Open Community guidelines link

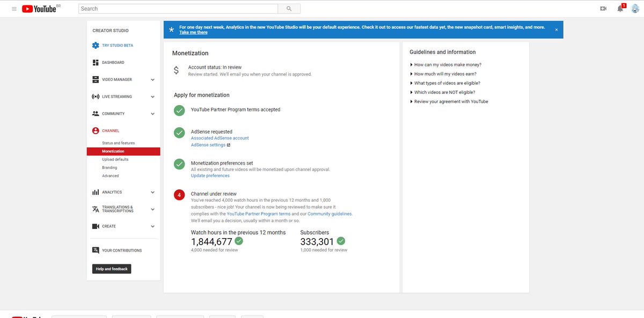(330, 214)
